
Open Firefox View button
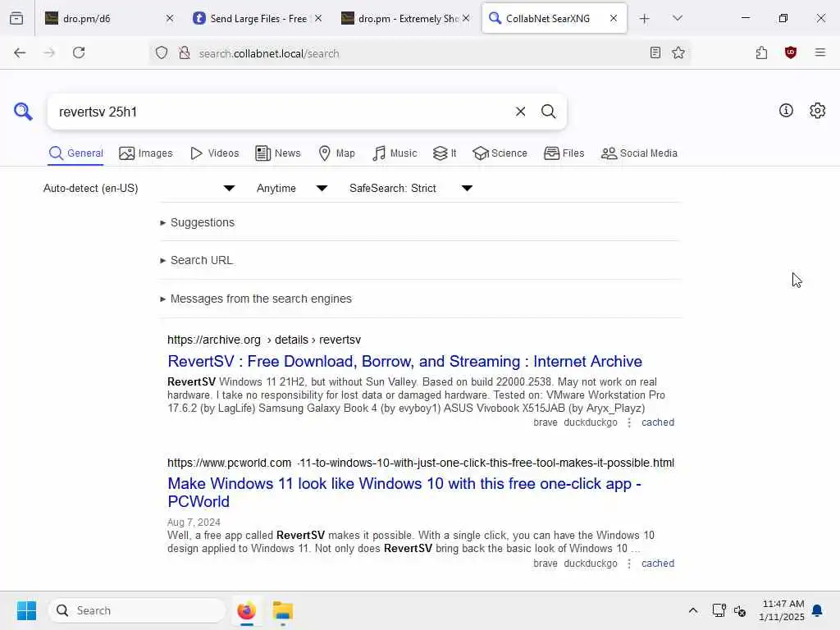pyautogui.click(x=16, y=18)
